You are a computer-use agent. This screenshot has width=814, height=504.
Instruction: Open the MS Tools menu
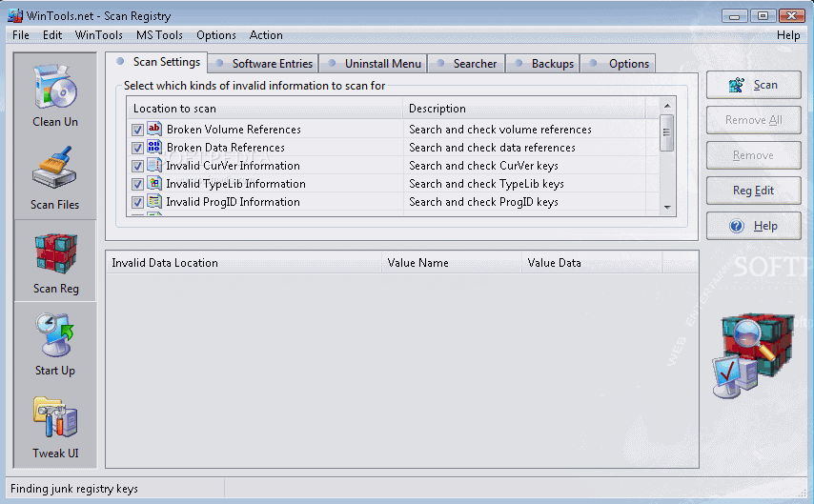click(159, 35)
